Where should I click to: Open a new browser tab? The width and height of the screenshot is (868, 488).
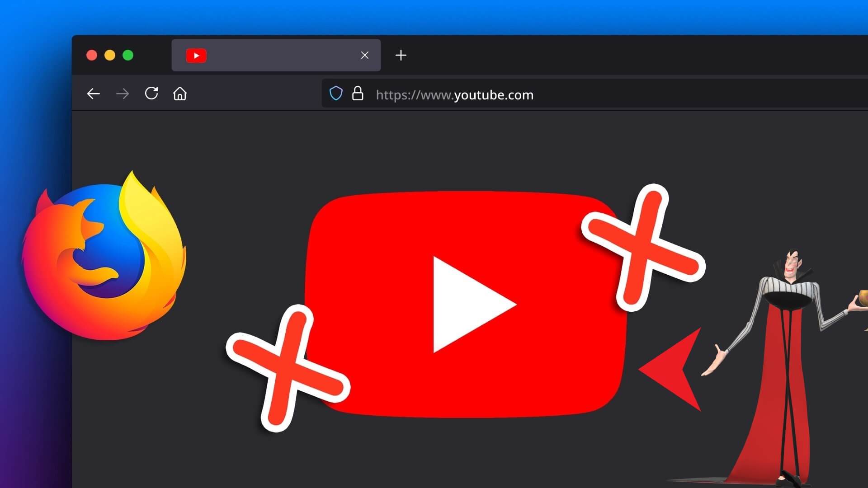tap(401, 55)
